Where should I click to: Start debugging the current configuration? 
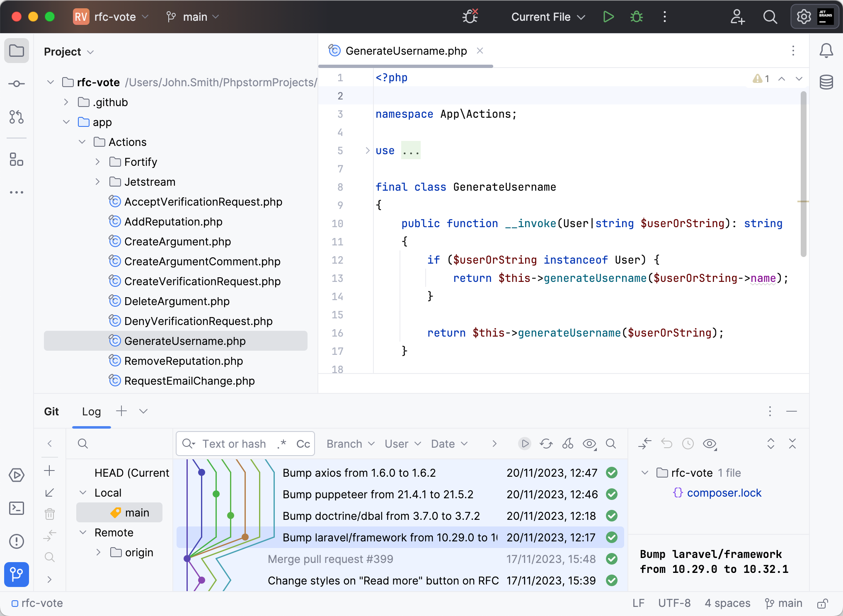636,17
